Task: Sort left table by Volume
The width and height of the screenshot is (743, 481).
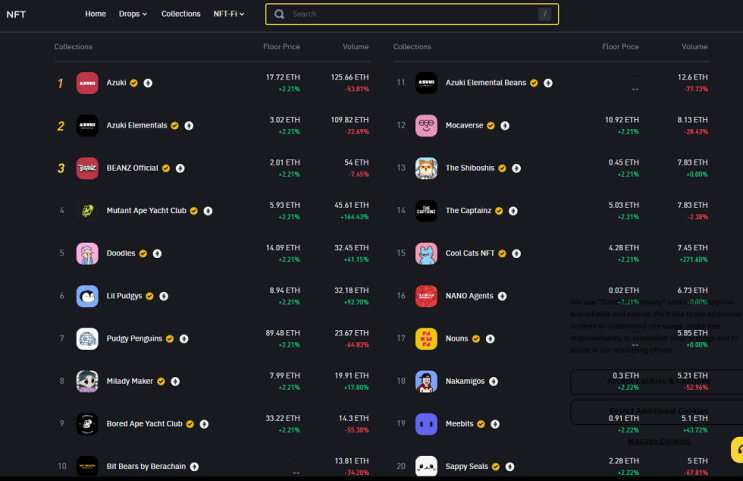Action: pos(355,46)
